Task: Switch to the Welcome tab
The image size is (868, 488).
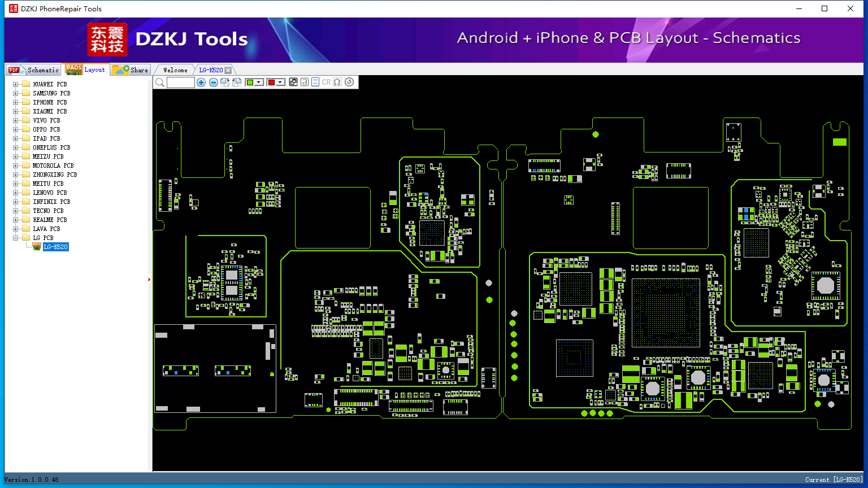Action: 175,70
